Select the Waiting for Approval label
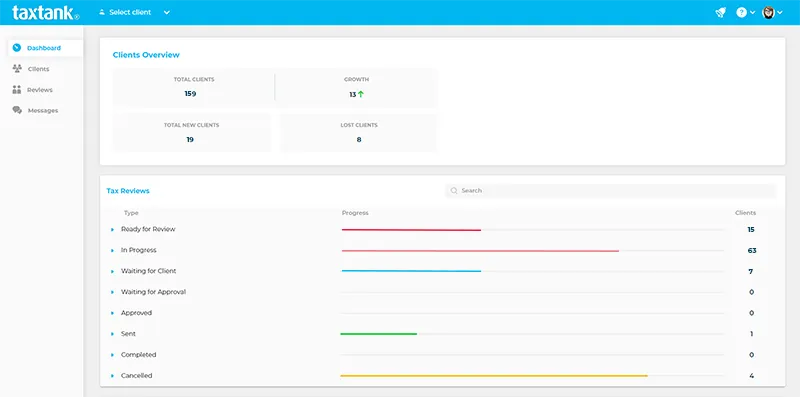The height and width of the screenshot is (397, 800). [153, 292]
